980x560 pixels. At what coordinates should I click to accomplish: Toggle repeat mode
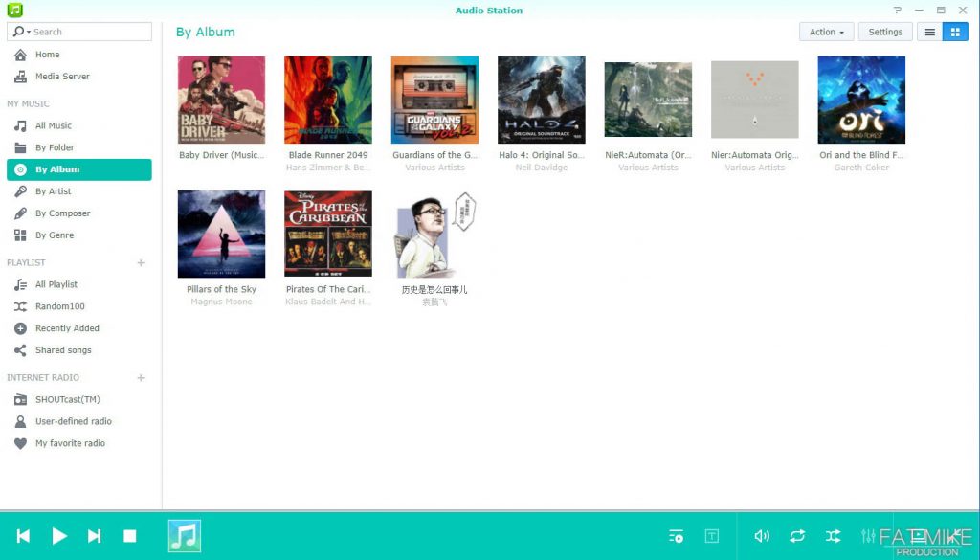point(797,536)
